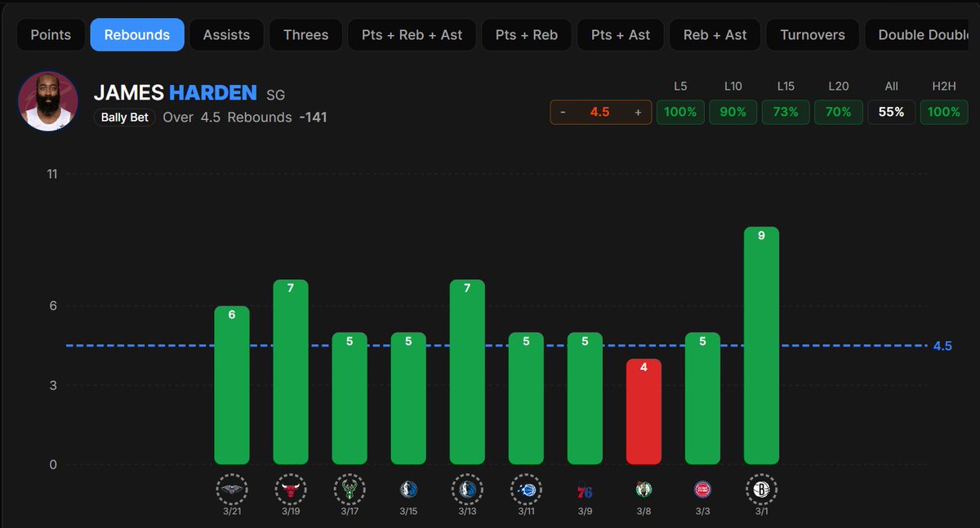
Task: Click the 3/3 bar showing 5 rebounds
Action: (702, 398)
